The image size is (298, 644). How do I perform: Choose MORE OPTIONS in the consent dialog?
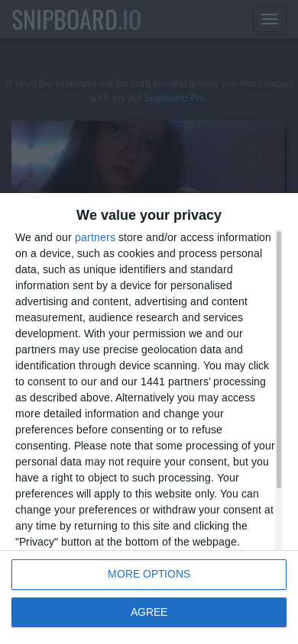[x=149, y=574]
